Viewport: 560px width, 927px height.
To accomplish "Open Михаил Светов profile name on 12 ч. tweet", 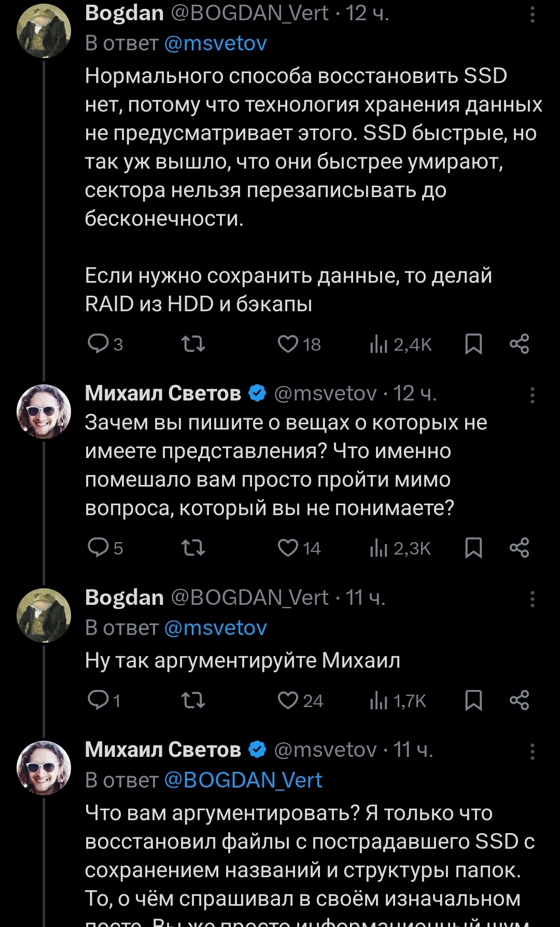I will coord(163,393).
